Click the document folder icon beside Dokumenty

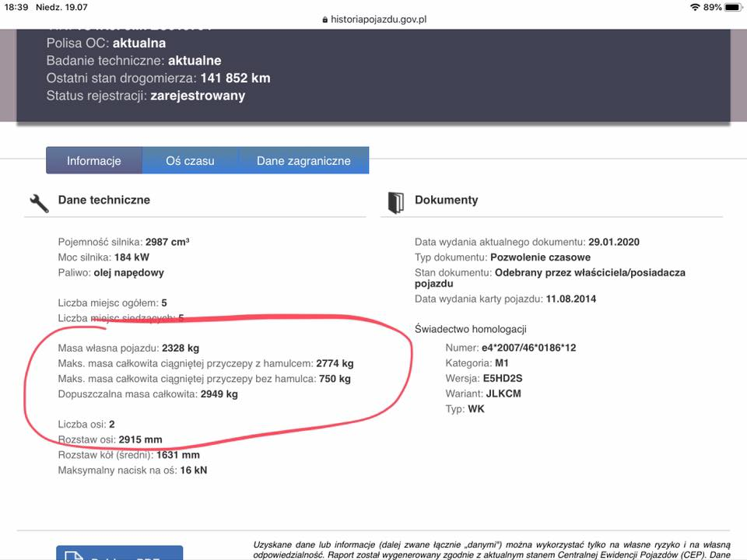pos(395,202)
